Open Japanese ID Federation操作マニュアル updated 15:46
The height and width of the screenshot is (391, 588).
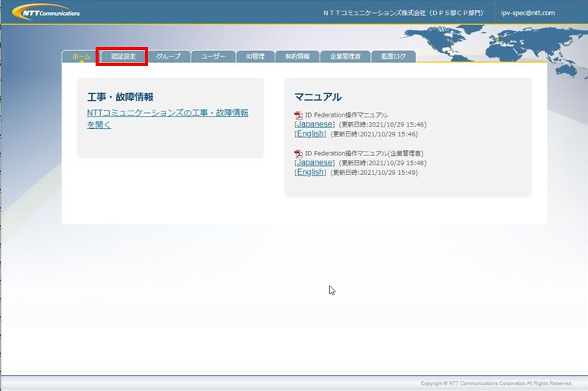[x=315, y=124]
